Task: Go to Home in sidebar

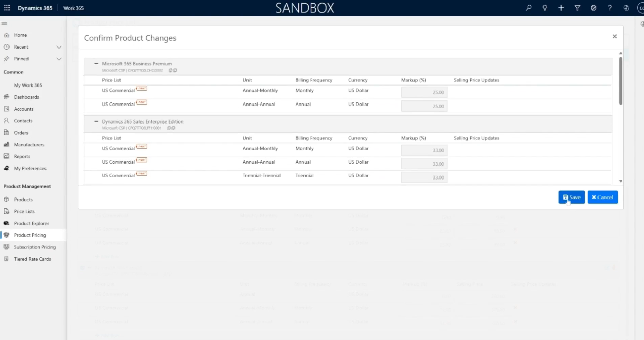Action: [20, 35]
